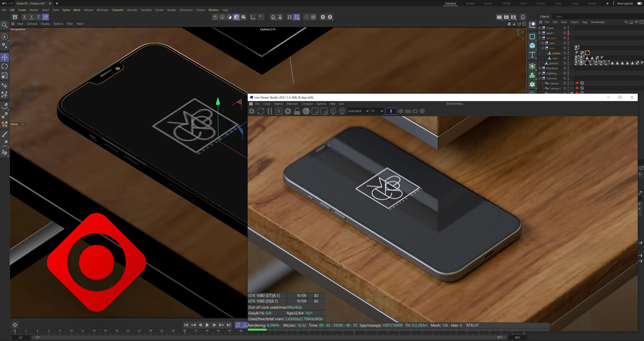Play the animation forward

tap(207, 325)
